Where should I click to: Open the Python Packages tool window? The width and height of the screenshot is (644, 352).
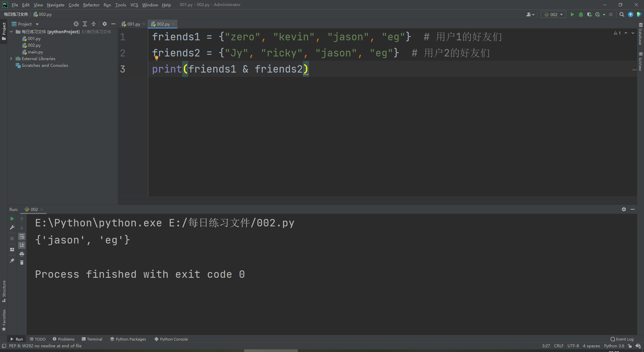click(128, 339)
